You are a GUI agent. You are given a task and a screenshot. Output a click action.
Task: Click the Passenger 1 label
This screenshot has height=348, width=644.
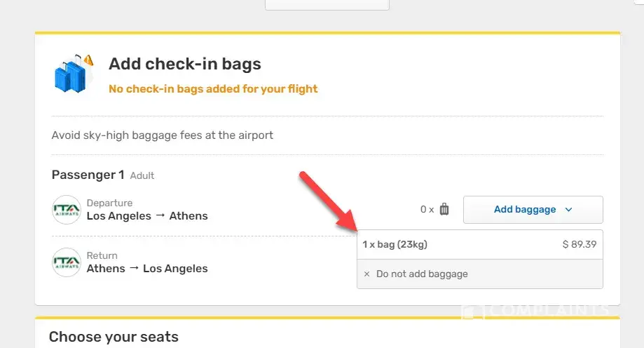pyautogui.click(x=88, y=175)
